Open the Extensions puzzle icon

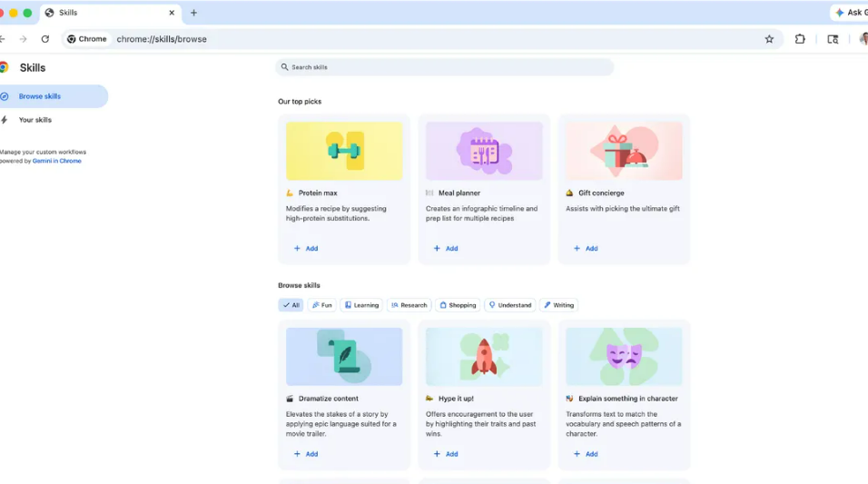click(x=800, y=39)
